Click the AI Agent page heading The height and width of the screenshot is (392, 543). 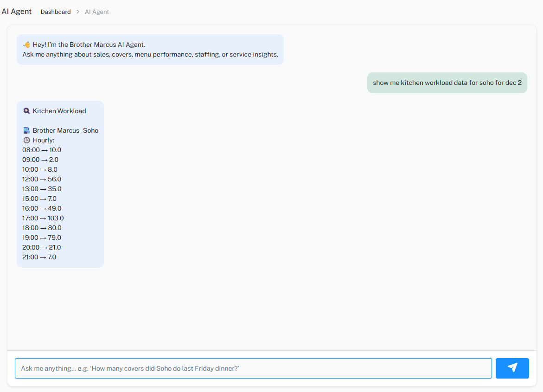[x=17, y=12]
